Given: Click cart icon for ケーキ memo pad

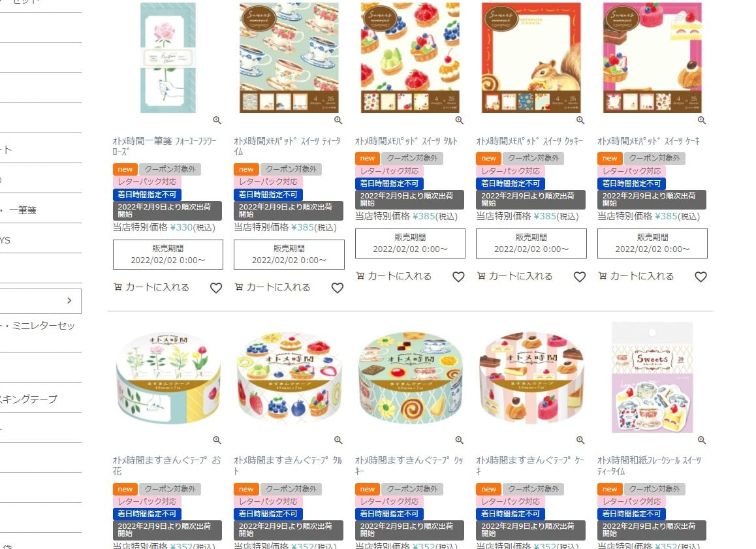Looking at the screenshot, I should 602,276.
